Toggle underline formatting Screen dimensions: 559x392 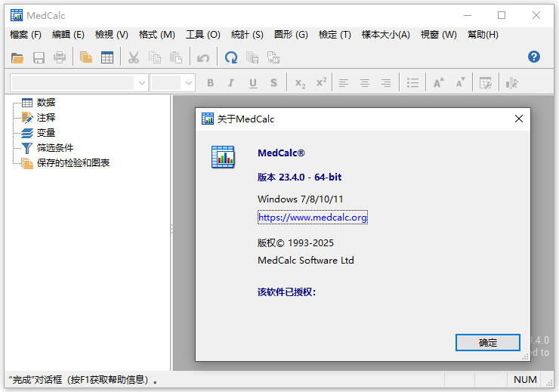(253, 83)
